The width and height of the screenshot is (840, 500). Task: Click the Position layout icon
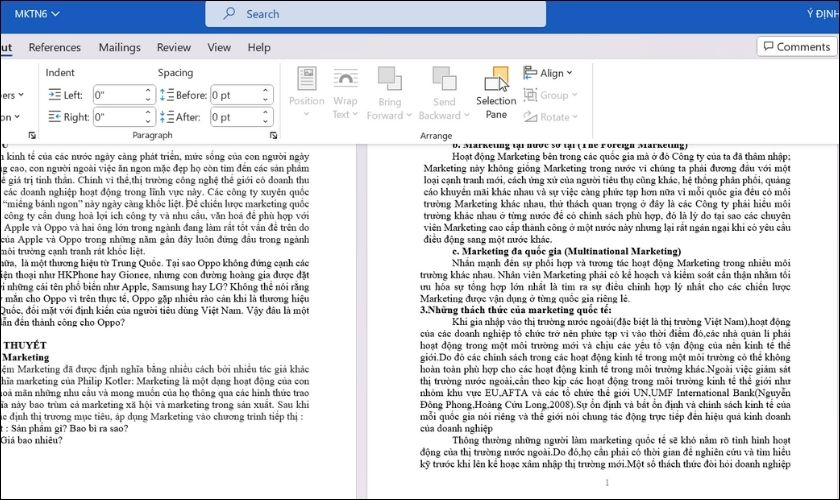(306, 78)
